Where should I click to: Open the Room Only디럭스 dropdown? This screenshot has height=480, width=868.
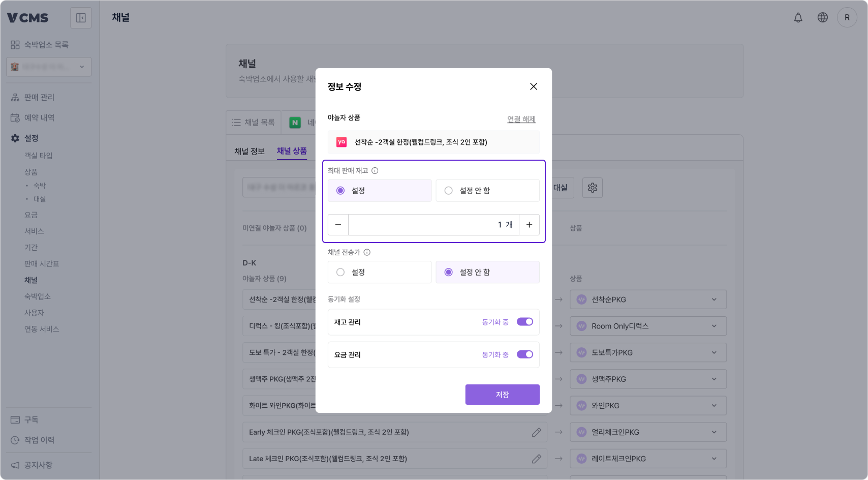[715, 326]
